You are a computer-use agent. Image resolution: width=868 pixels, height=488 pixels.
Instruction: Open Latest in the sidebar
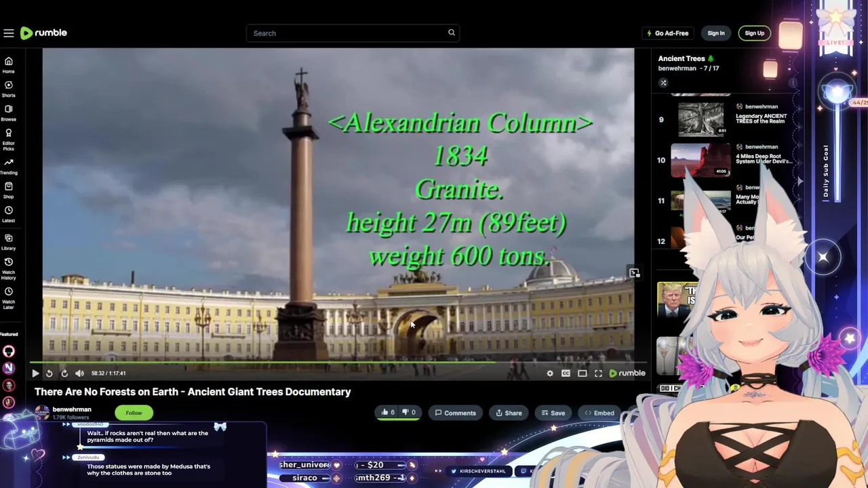point(8,214)
